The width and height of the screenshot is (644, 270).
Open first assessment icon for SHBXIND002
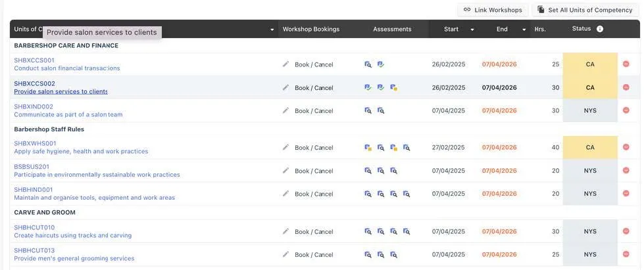click(368, 111)
